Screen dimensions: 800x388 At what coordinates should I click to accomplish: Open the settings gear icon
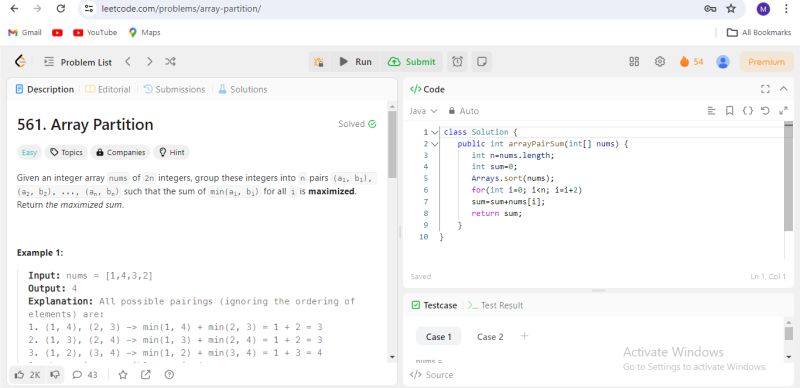click(660, 62)
